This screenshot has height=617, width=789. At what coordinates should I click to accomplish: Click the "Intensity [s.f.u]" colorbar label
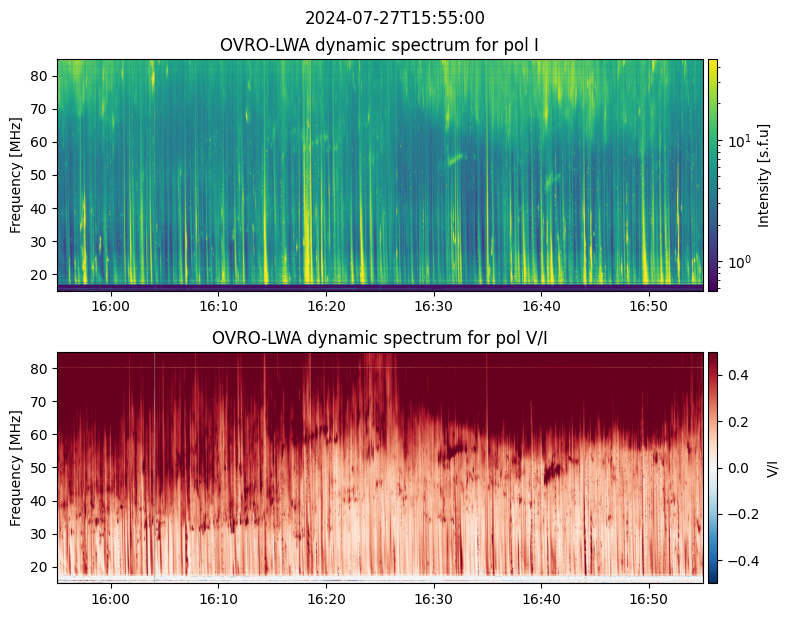click(x=765, y=175)
